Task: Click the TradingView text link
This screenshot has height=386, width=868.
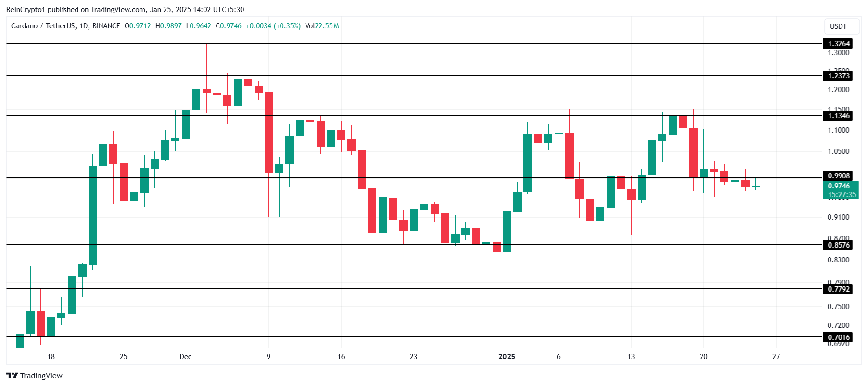Action: 41,376
